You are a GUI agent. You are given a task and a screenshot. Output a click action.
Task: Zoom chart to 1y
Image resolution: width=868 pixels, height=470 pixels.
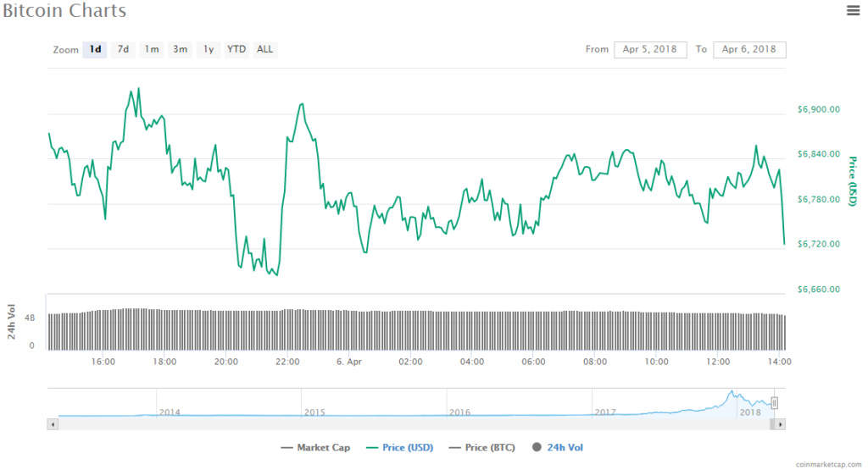click(x=208, y=49)
